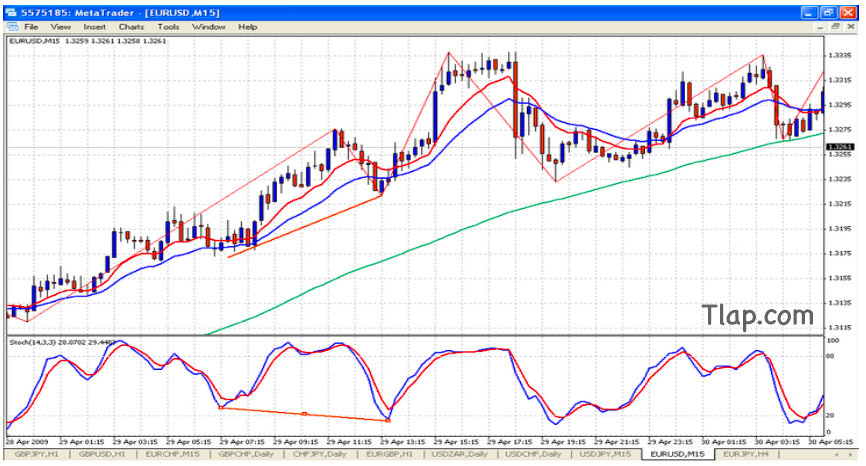Restore the MetaTrader main window
This screenshot has height=466, width=866.
[x=828, y=13]
